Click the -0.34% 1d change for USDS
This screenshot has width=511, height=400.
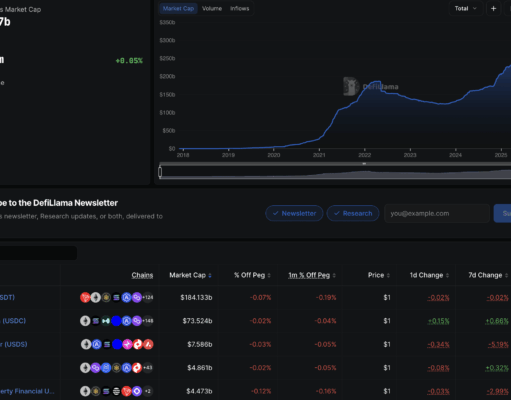438,344
